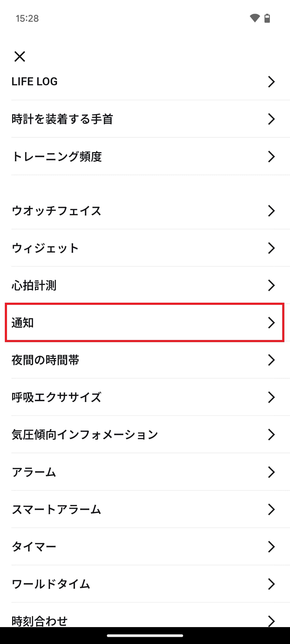
Task: Open 時計を装着する手首 wrist setting
Action: click(x=62, y=119)
